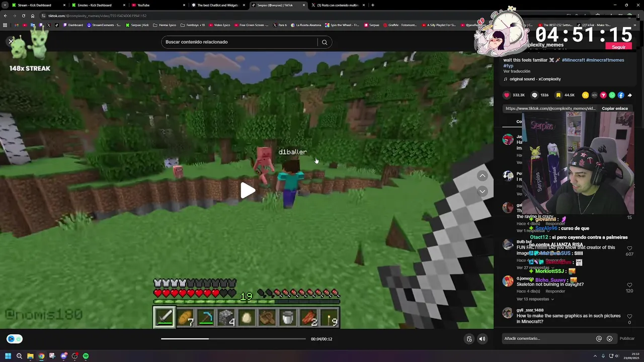Toggle the auto-scroll icon beside volume
644x362 pixels.
469,339
